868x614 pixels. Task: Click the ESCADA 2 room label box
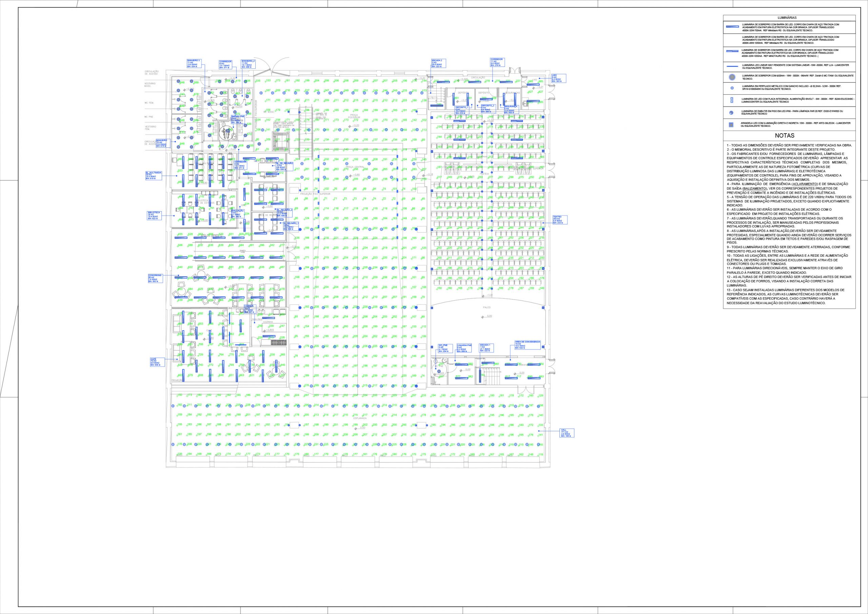click(x=438, y=63)
